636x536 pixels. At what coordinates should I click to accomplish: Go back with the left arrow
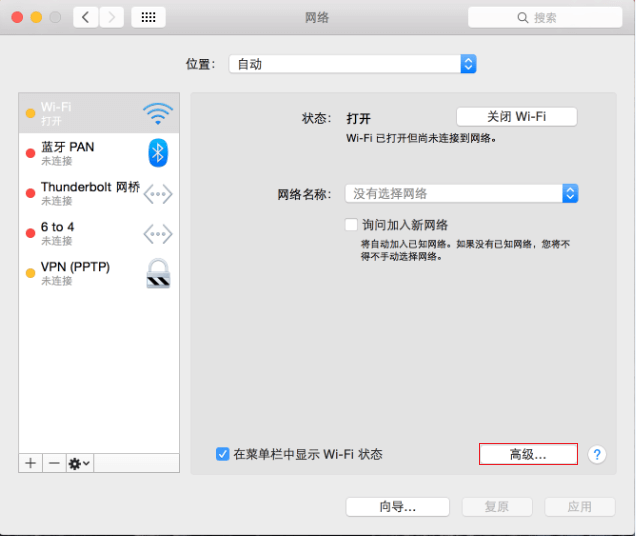pyautogui.click(x=86, y=17)
